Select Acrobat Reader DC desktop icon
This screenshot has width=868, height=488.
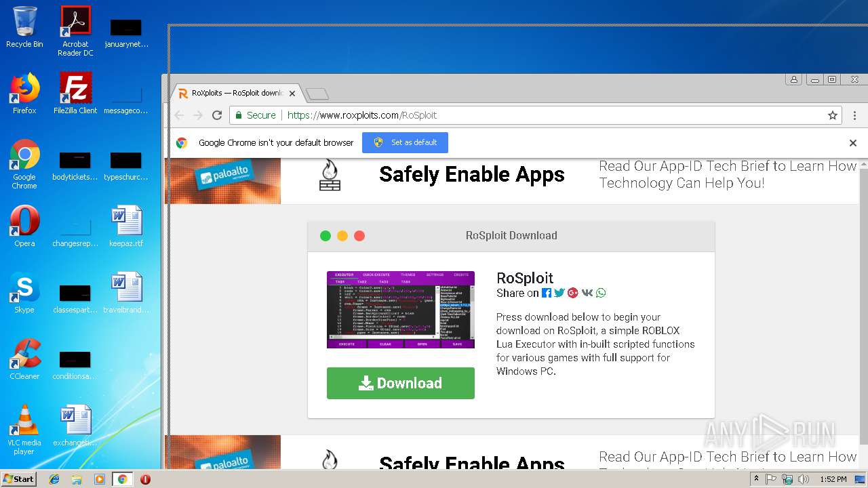[75, 31]
